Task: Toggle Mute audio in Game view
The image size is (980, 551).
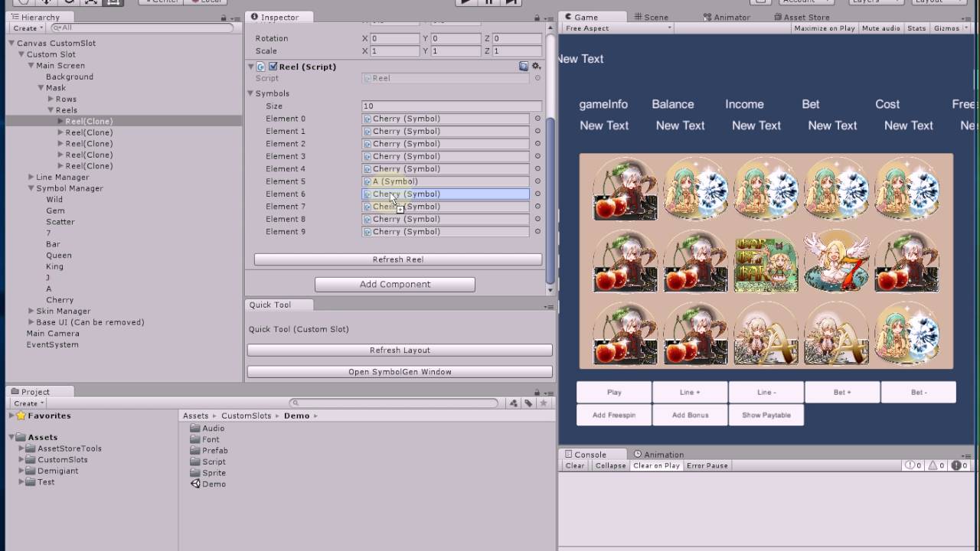Action: (881, 28)
